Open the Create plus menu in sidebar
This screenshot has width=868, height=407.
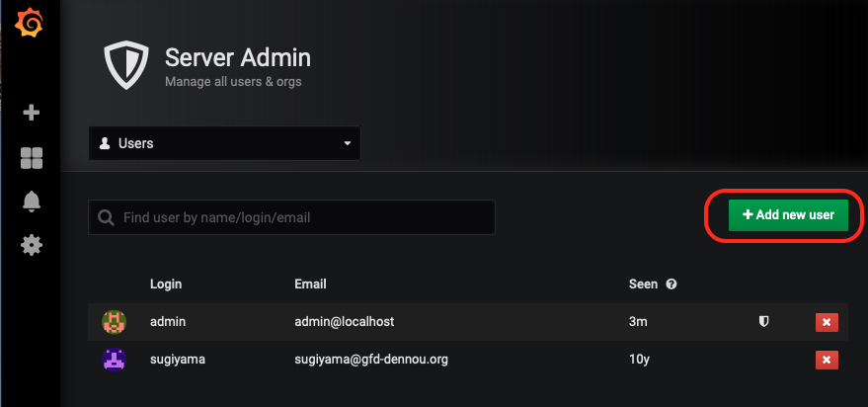tap(32, 113)
